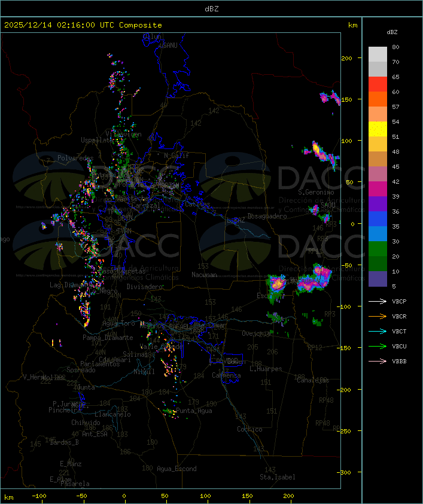Viewport: 423px width, 504px height.
Task: Click the Pampa_Diamante place label
Action: pyautogui.click(x=108, y=338)
